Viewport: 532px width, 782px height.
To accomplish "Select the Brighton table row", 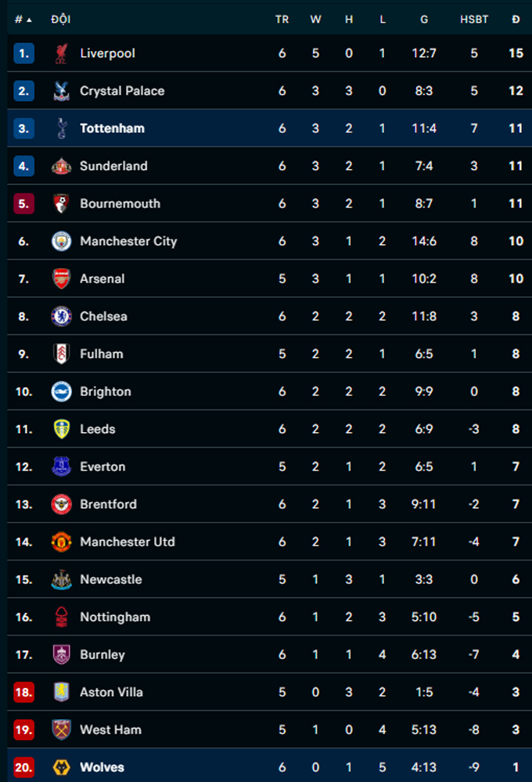I will pyautogui.click(x=266, y=391).
